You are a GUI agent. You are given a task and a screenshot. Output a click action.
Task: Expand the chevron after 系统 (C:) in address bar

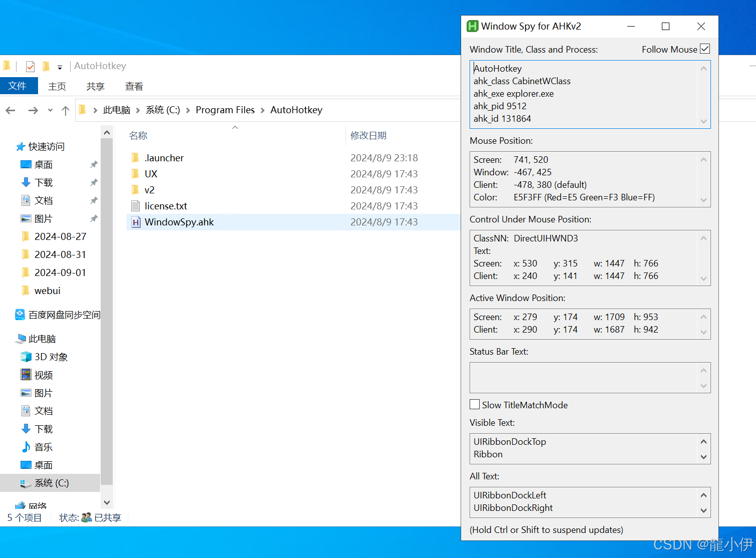(x=188, y=110)
